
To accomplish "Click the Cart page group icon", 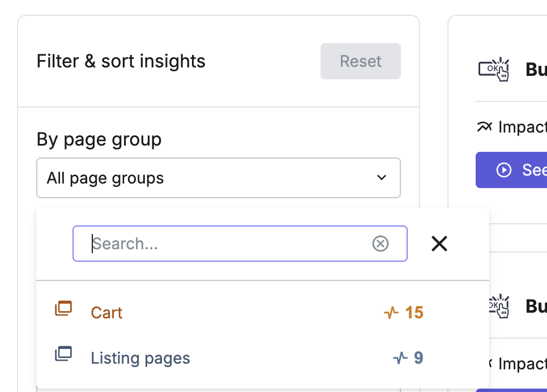I will [x=63, y=309].
